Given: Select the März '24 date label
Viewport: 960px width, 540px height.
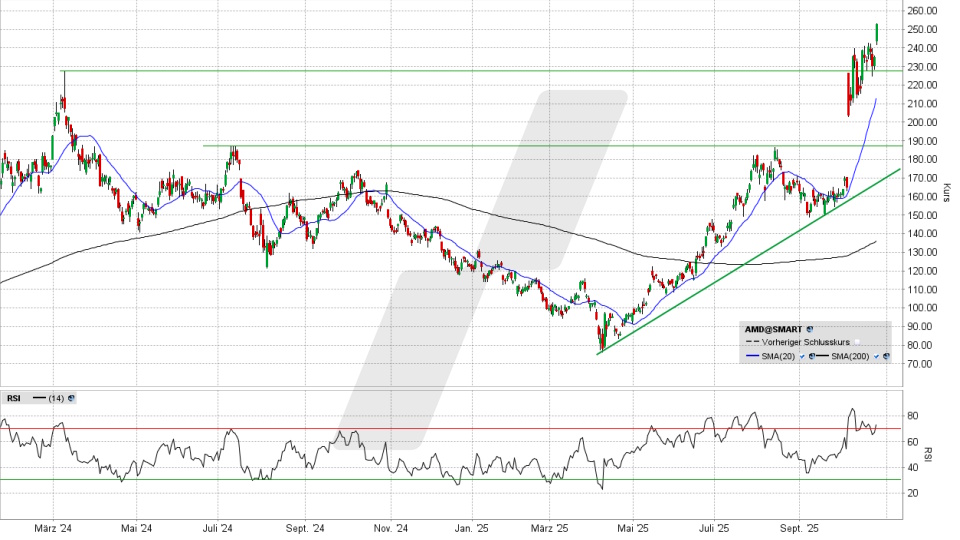Looking at the screenshot, I should 51,528.
